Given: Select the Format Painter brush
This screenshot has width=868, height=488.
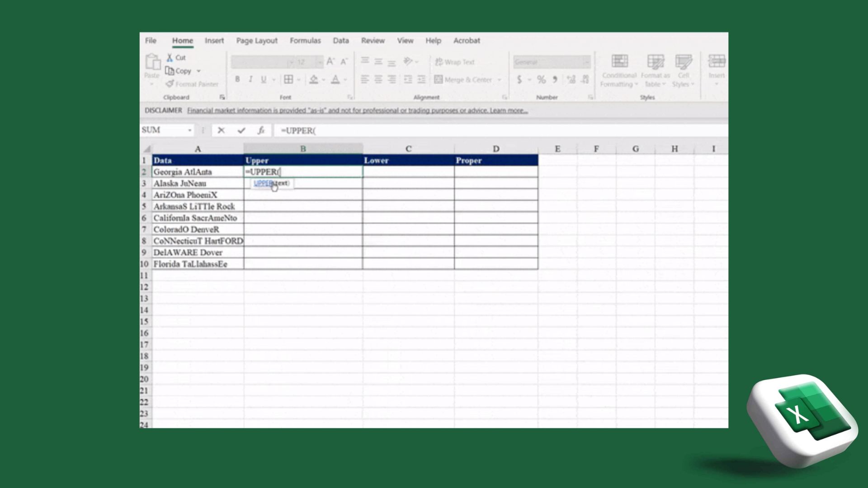Looking at the screenshot, I should point(170,84).
